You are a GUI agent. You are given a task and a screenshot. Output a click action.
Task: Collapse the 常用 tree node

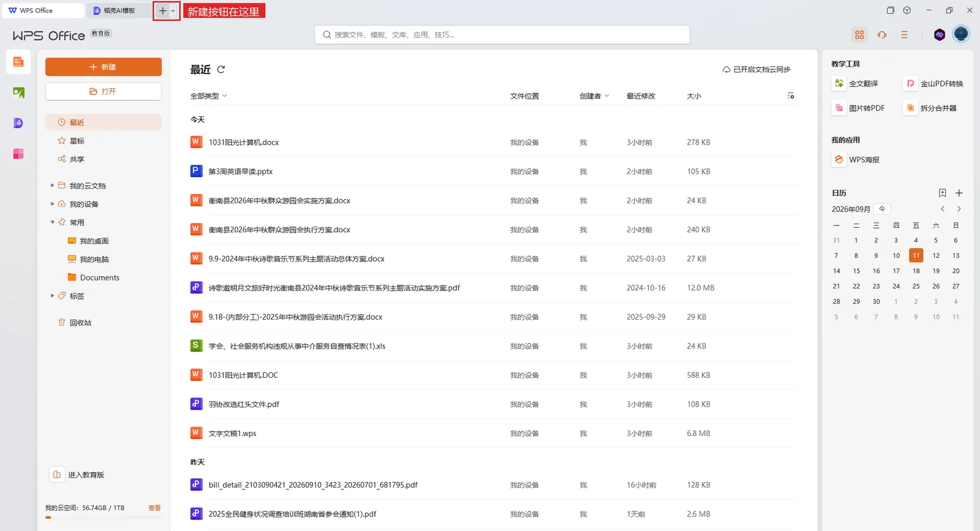(53, 222)
